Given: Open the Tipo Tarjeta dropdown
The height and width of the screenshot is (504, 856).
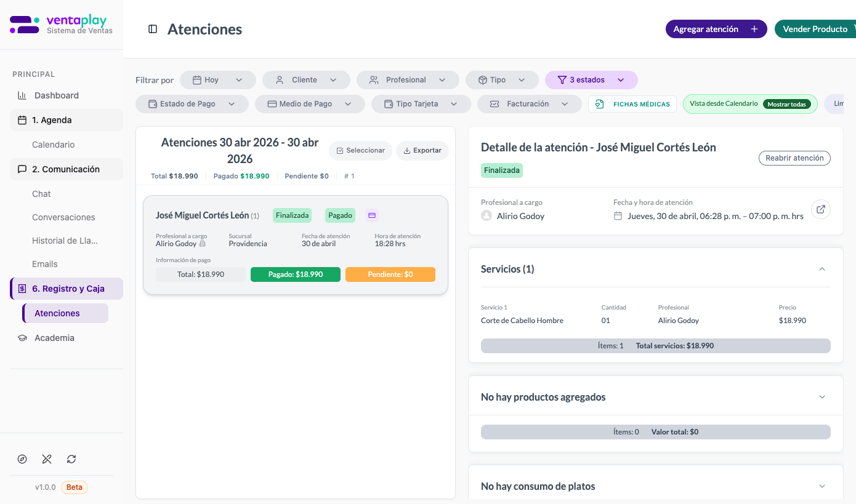Looking at the screenshot, I should click(x=421, y=104).
